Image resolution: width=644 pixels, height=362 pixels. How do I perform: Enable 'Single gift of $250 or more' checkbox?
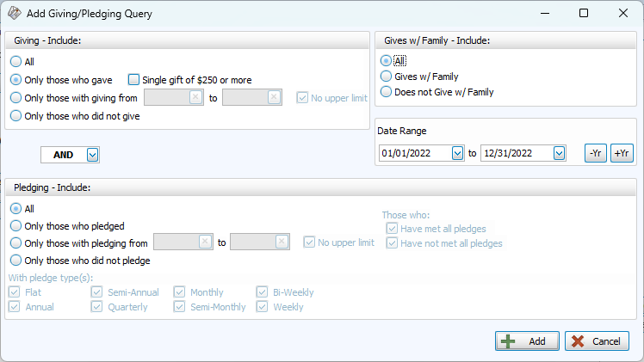(x=133, y=80)
